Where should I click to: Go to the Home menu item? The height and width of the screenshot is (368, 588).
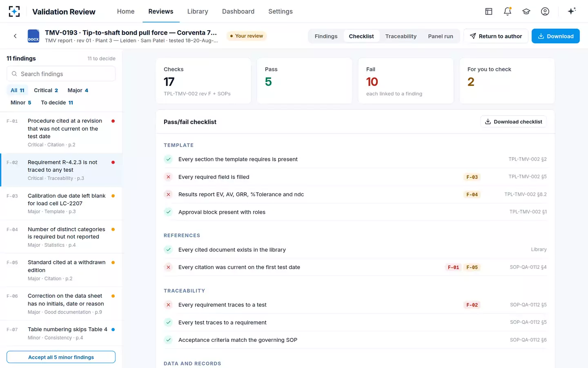(126, 11)
